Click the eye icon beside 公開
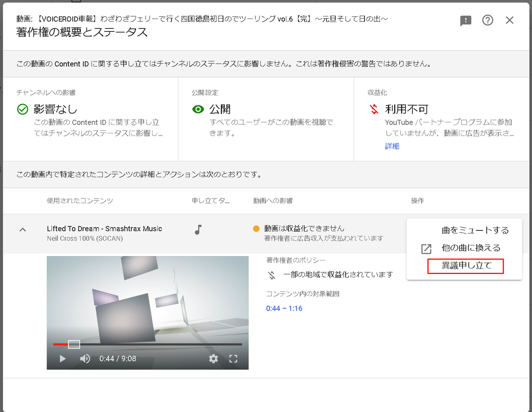This screenshot has width=532, height=412. click(x=198, y=109)
